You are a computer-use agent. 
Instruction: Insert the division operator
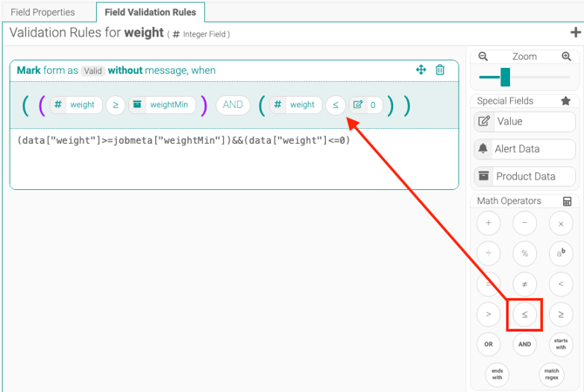point(488,253)
